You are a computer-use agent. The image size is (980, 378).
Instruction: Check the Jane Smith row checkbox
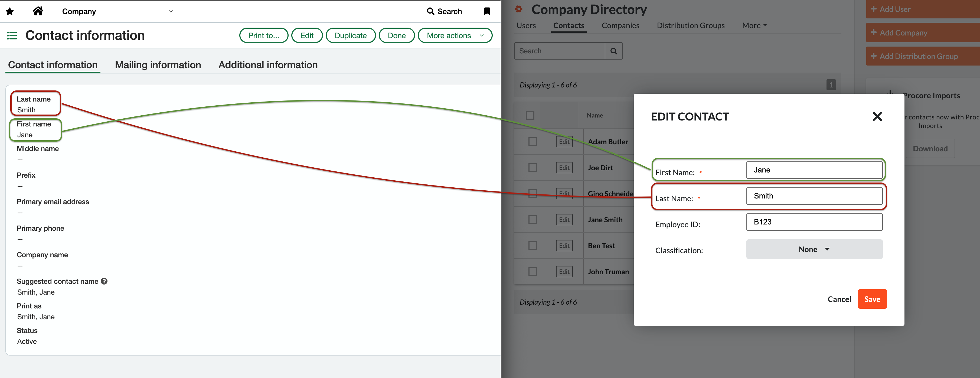[533, 220]
